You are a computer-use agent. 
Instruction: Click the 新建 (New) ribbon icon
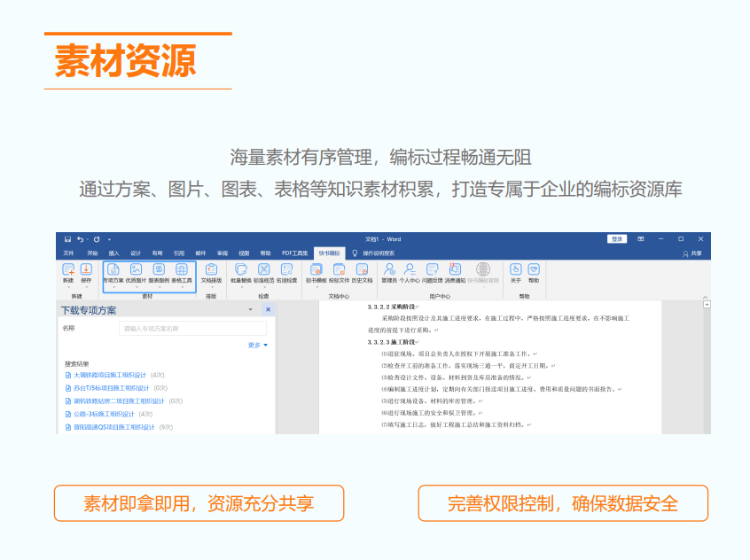click(x=68, y=269)
